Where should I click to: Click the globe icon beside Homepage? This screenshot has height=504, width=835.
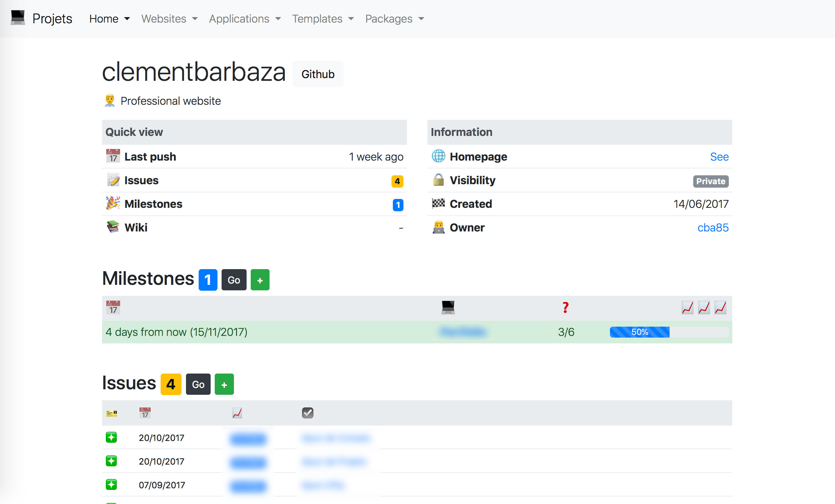point(439,156)
